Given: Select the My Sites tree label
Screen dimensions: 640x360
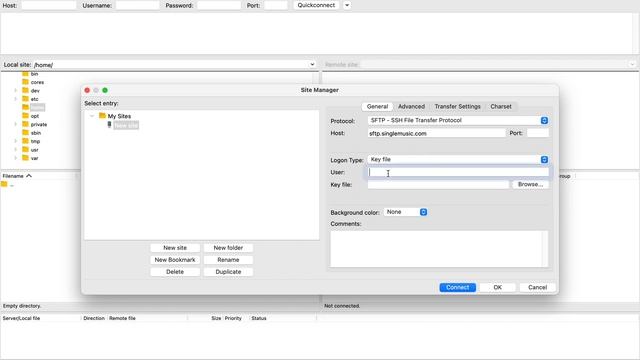Looking at the screenshot, I should 119,116.
